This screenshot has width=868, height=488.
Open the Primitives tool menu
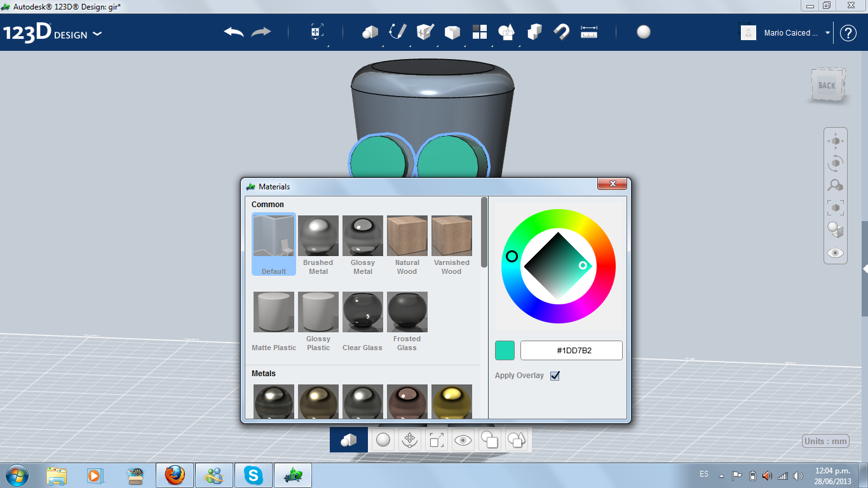[370, 32]
